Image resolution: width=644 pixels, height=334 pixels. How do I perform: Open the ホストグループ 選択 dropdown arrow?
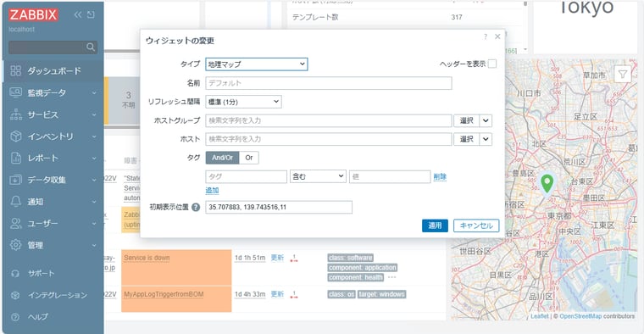tap(486, 120)
